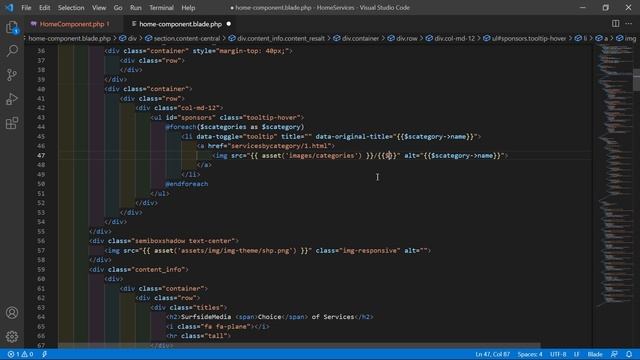Change indentation via Spaces: 4
The width and height of the screenshot is (640, 360).
click(x=530, y=354)
